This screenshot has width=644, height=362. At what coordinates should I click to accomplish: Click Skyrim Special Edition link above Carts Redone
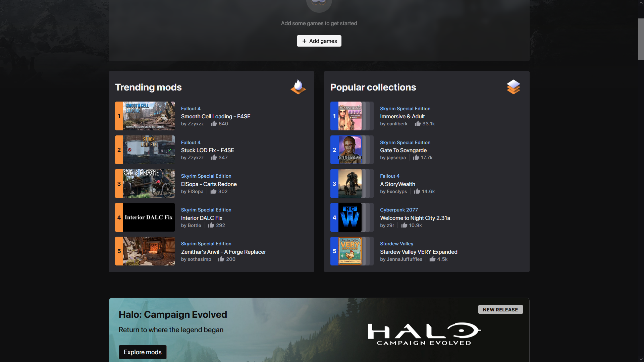pos(206,176)
